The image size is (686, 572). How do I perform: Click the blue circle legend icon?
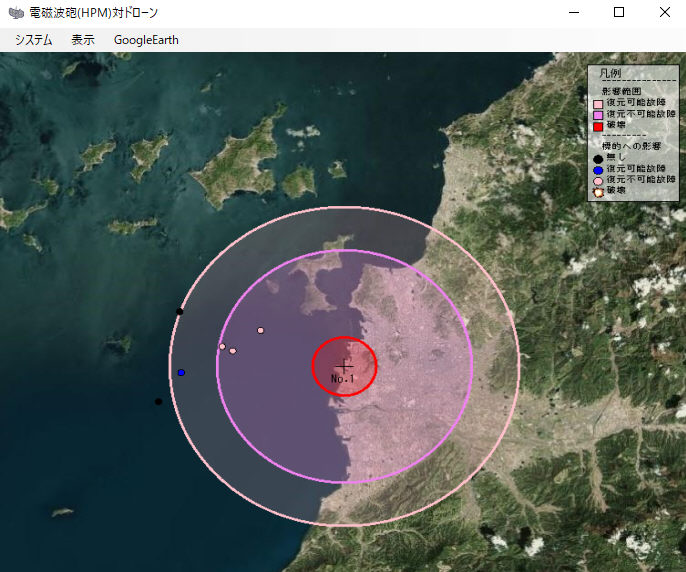[x=598, y=169]
